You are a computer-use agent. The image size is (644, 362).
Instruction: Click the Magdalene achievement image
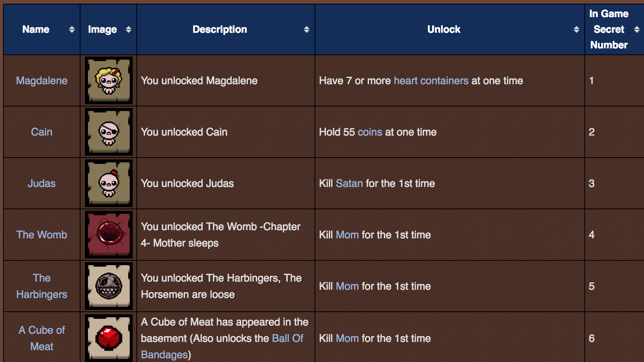point(108,80)
